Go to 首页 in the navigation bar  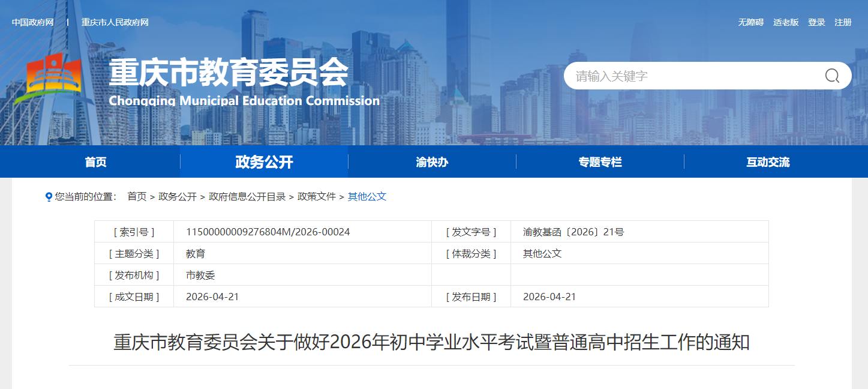coord(96,162)
